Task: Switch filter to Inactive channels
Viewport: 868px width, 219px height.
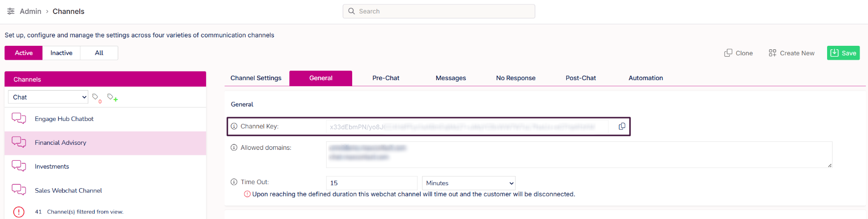Action: click(x=61, y=53)
